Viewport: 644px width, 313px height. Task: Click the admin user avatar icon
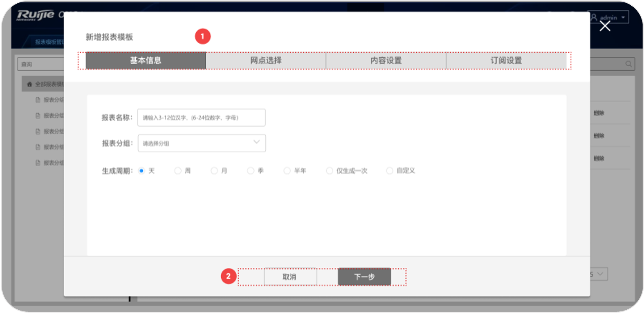tap(594, 18)
